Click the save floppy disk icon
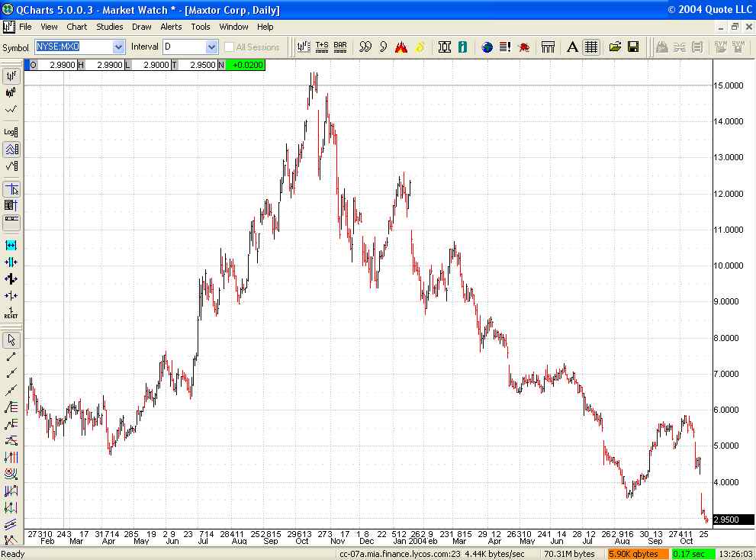 [x=633, y=47]
